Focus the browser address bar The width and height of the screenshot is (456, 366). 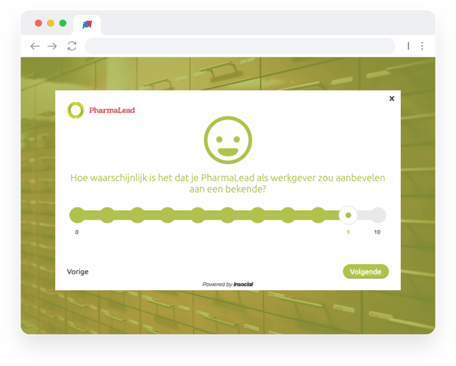(x=240, y=46)
